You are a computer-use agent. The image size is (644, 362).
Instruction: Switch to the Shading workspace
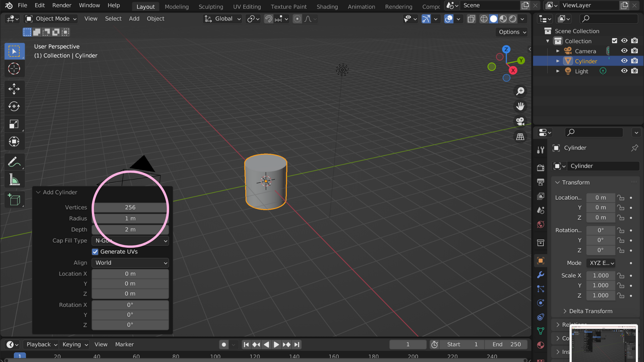(x=327, y=6)
